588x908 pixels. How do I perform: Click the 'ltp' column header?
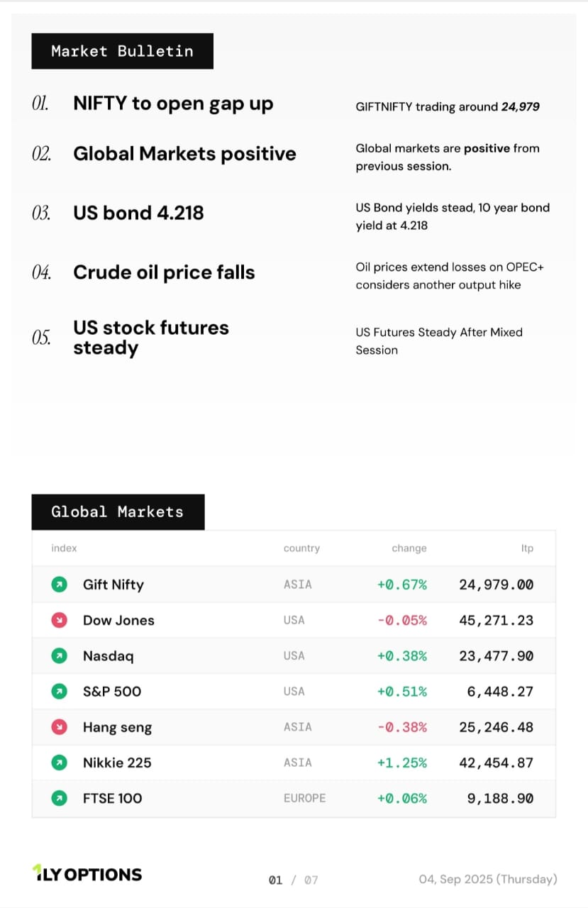tap(527, 548)
